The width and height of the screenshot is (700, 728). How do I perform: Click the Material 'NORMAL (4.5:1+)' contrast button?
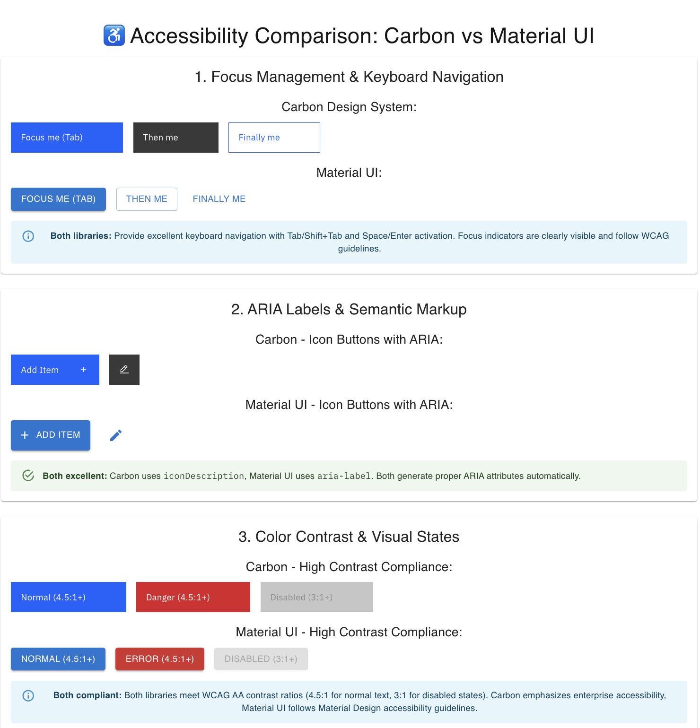(x=58, y=659)
